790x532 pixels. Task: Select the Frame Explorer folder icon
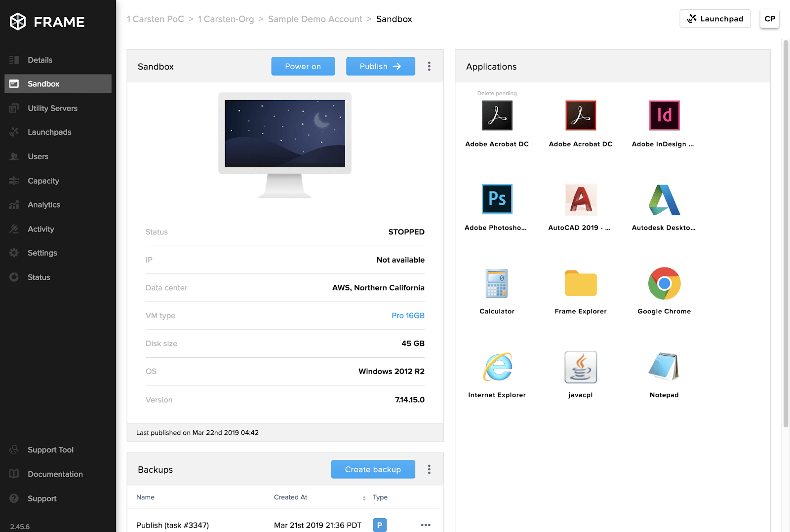pos(581,284)
